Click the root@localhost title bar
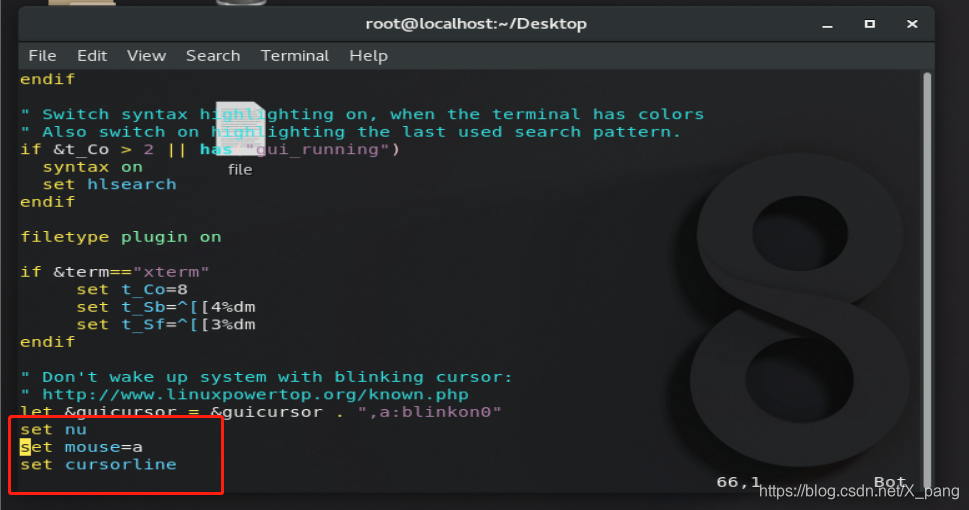This screenshot has width=969, height=510. pyautogui.click(x=476, y=24)
